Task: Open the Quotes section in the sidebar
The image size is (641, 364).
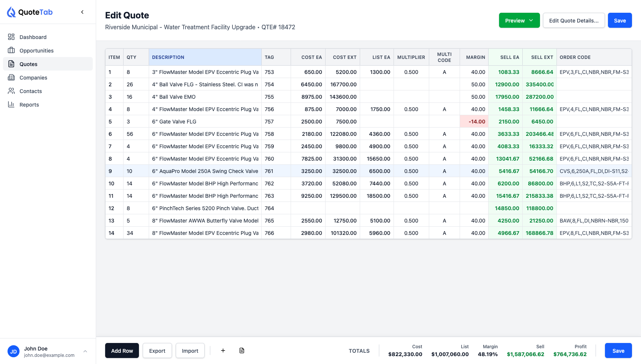Action: (29, 64)
